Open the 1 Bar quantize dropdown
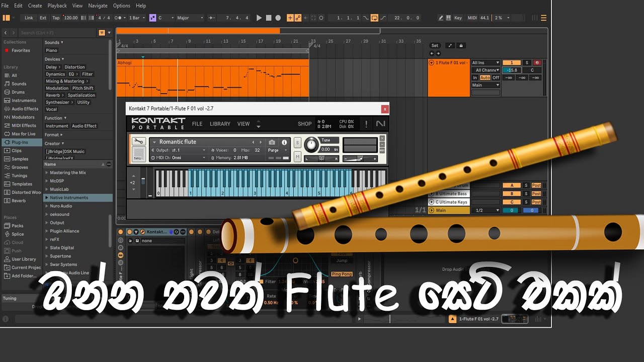The width and height of the screenshot is (644, 362). coord(137,18)
